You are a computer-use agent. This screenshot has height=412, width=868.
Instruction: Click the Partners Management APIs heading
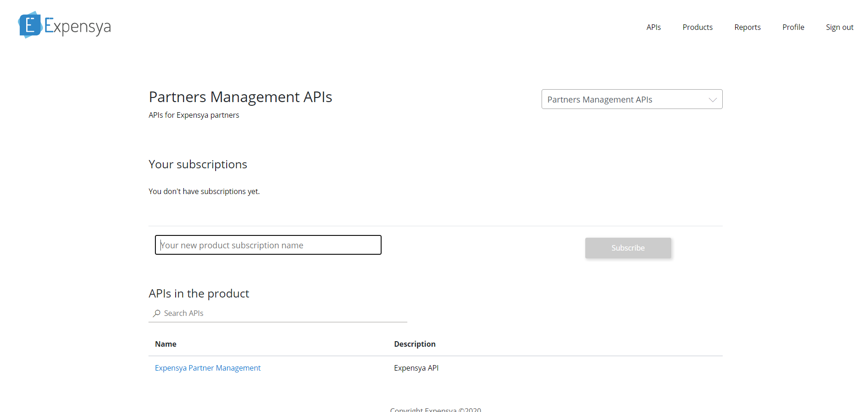(240, 97)
